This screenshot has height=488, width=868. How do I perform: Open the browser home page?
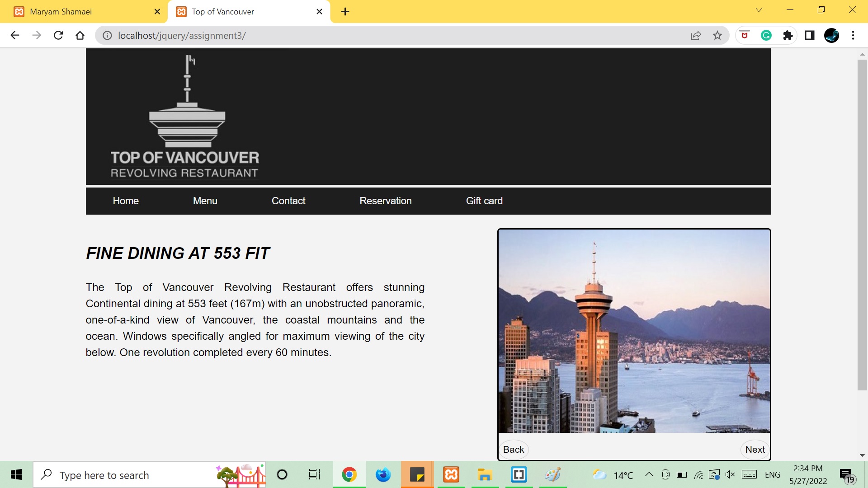pos(80,35)
